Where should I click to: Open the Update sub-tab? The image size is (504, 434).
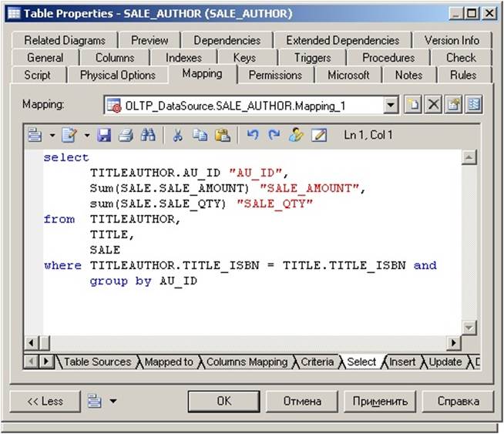[x=445, y=362]
